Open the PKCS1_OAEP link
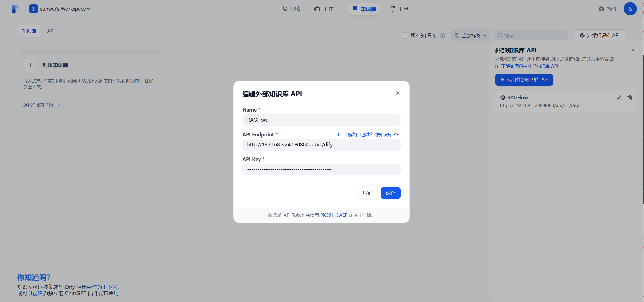 pos(334,215)
